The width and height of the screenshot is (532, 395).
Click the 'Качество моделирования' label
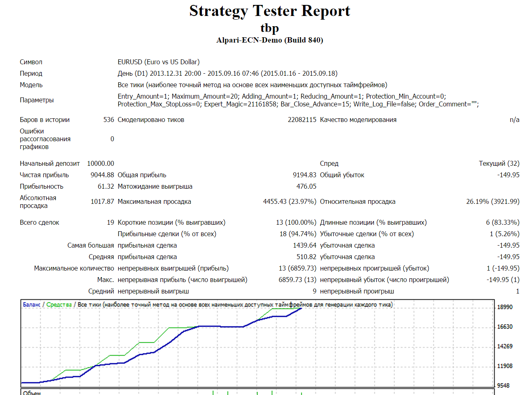[x=358, y=120]
